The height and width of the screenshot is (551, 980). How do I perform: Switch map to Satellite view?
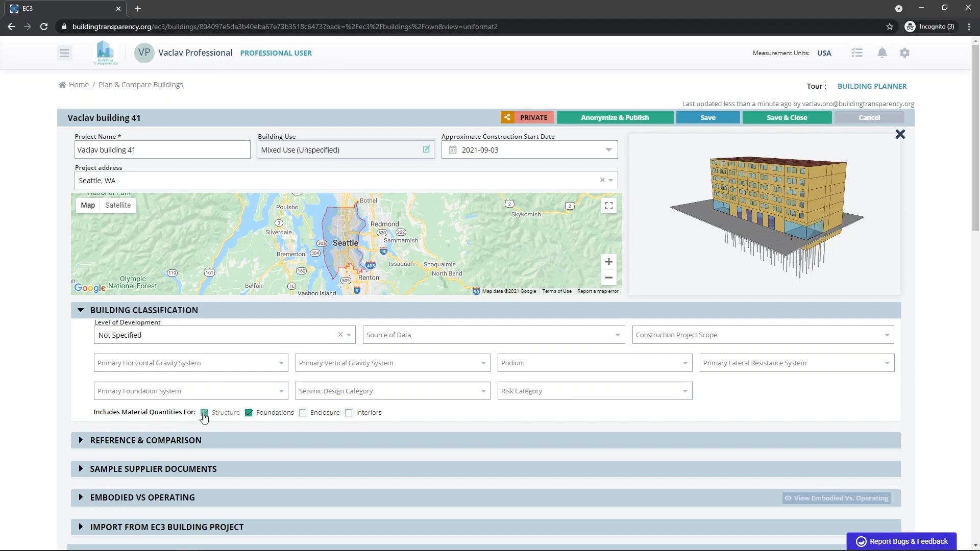point(118,205)
